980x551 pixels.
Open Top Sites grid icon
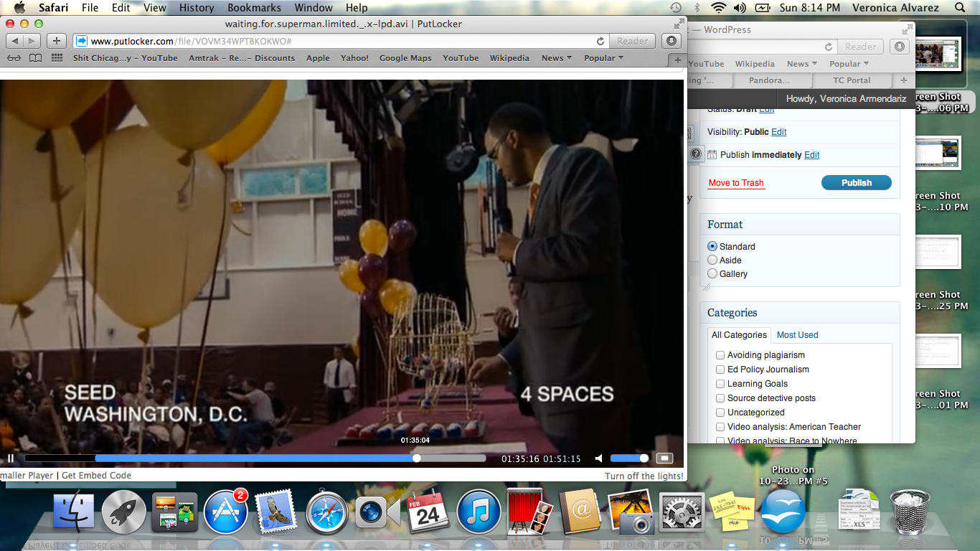57,58
